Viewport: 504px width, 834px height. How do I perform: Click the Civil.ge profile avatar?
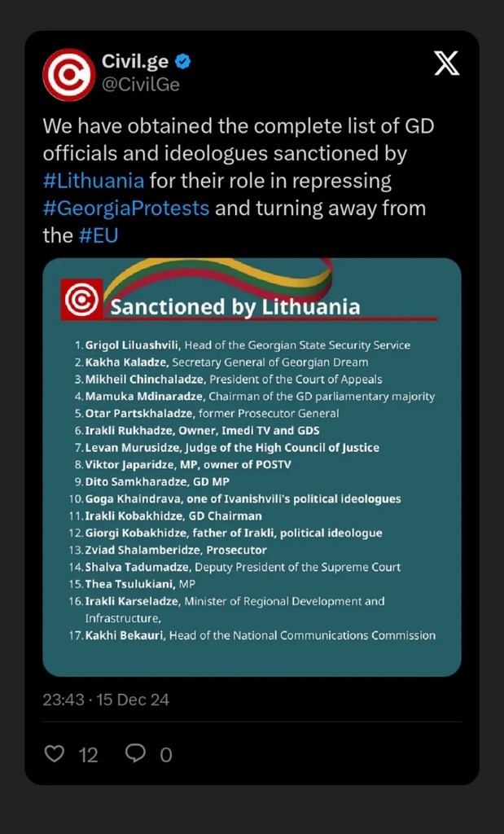(x=68, y=74)
